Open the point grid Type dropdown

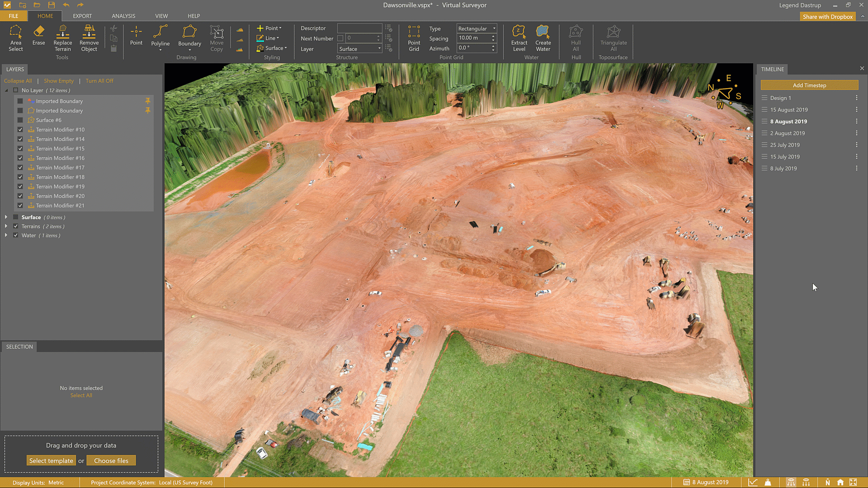(476, 28)
